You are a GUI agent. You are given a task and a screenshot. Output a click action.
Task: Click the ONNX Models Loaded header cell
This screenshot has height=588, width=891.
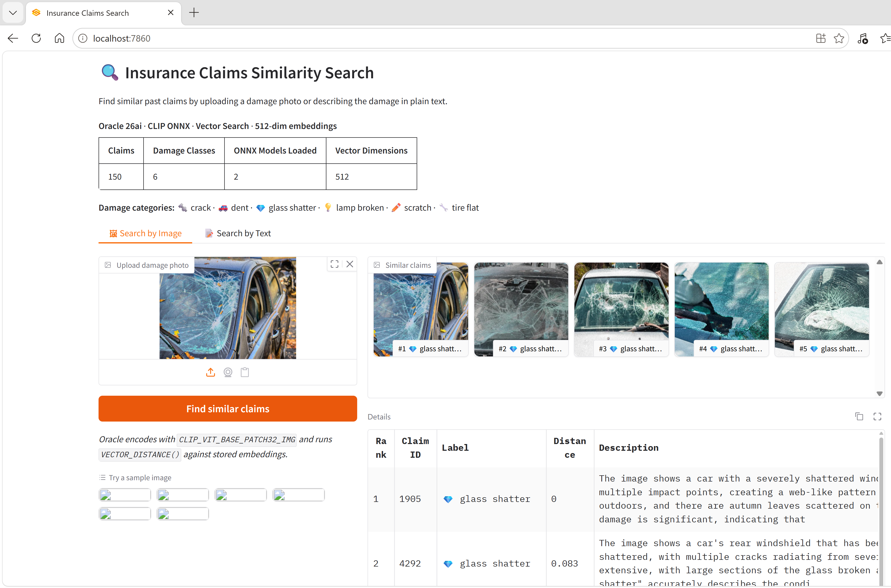point(275,150)
